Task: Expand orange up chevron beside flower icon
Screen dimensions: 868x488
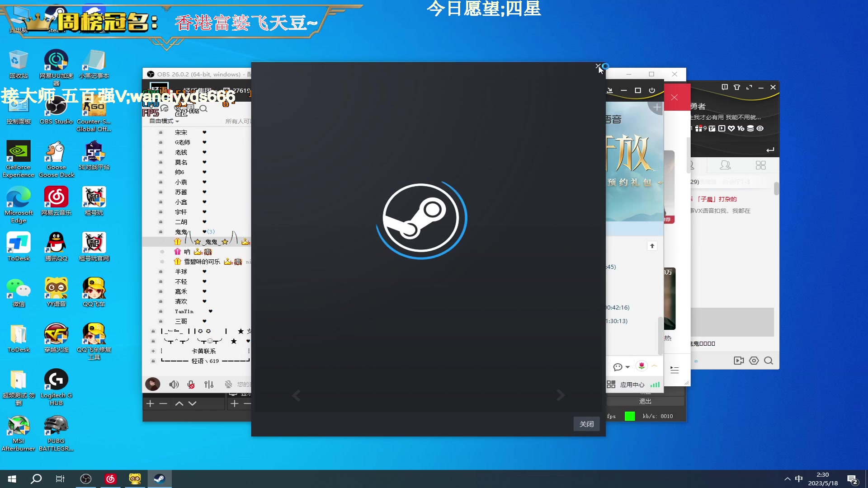Action: pyautogui.click(x=654, y=366)
